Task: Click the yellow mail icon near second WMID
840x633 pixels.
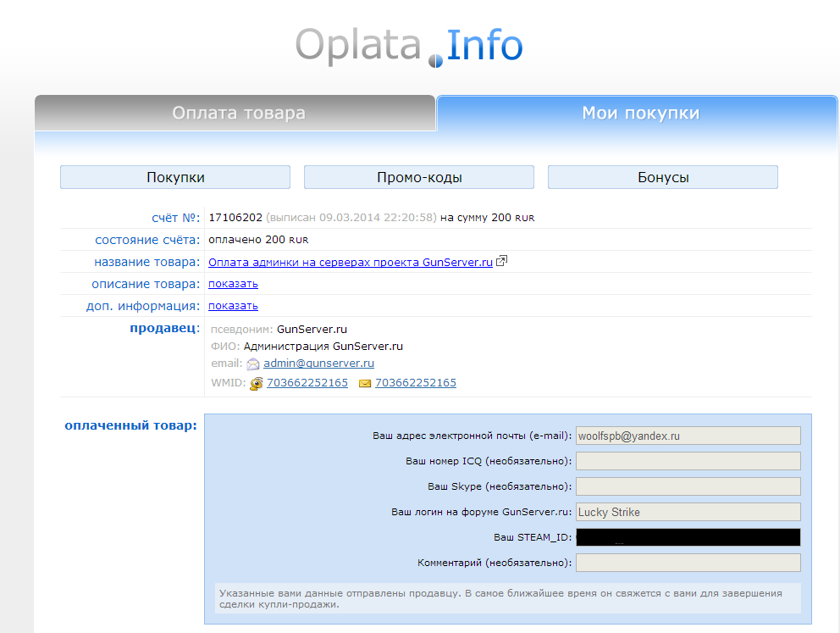Action: [365, 384]
